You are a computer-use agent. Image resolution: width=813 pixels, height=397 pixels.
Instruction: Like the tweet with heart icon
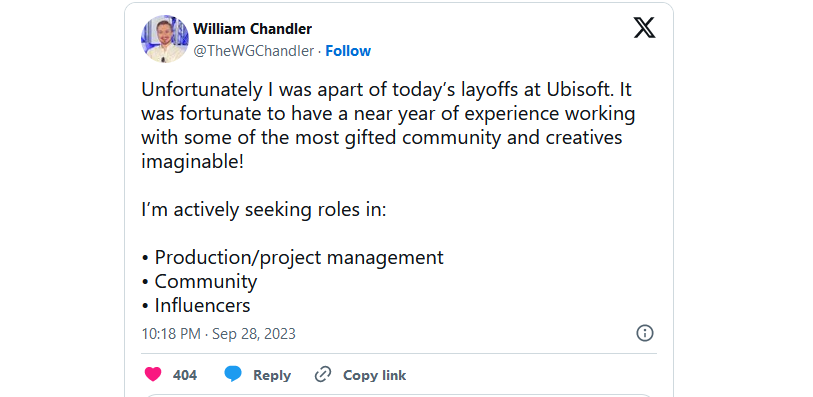(152, 374)
